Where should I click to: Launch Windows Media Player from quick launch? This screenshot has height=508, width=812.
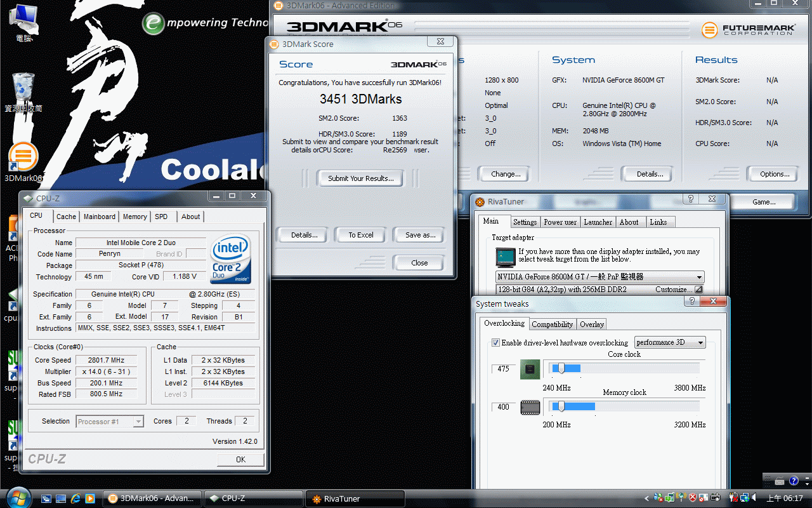pos(89,498)
